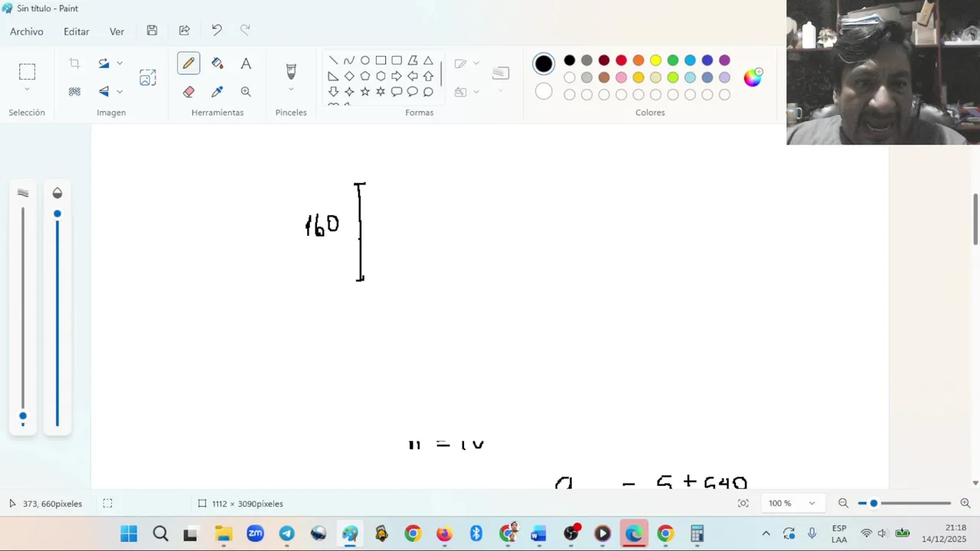The width and height of the screenshot is (980, 551).
Task: Click the zoom level slider
Action: pos(903,504)
